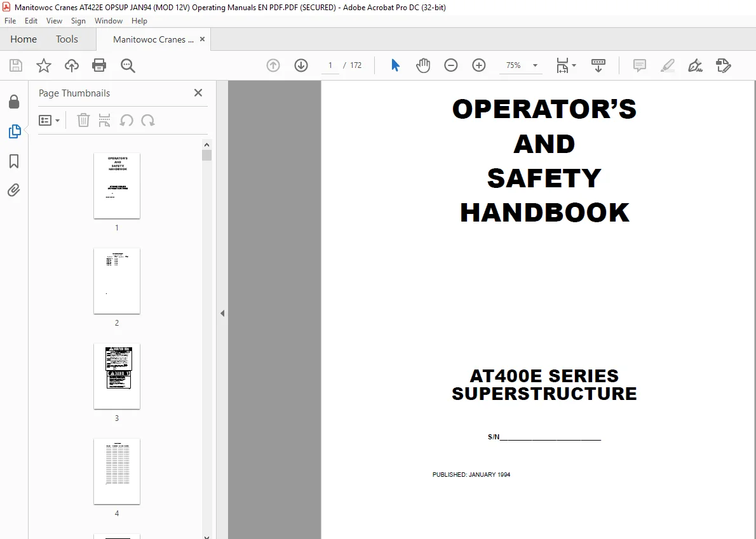Add a comment sticky note
756x539 pixels.
click(639, 65)
